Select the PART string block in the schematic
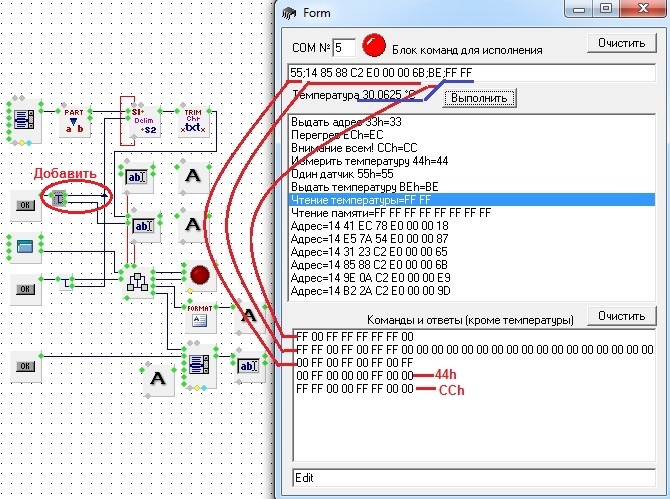The width and height of the screenshot is (670, 499). click(73, 120)
